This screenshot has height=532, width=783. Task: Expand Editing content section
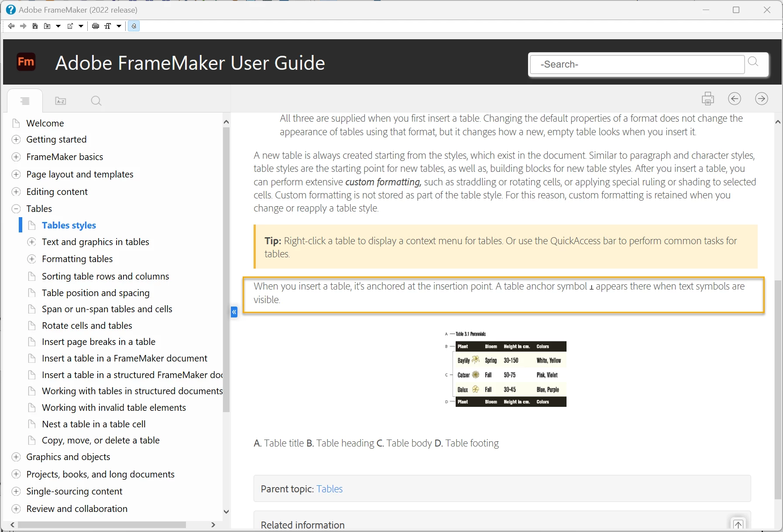16,192
